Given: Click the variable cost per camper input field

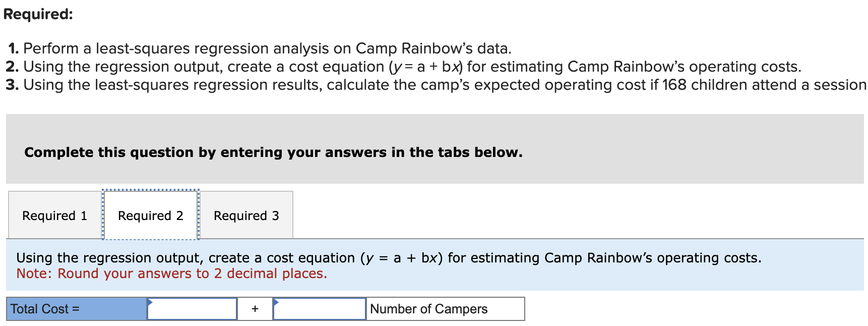Looking at the screenshot, I should click(319, 309).
